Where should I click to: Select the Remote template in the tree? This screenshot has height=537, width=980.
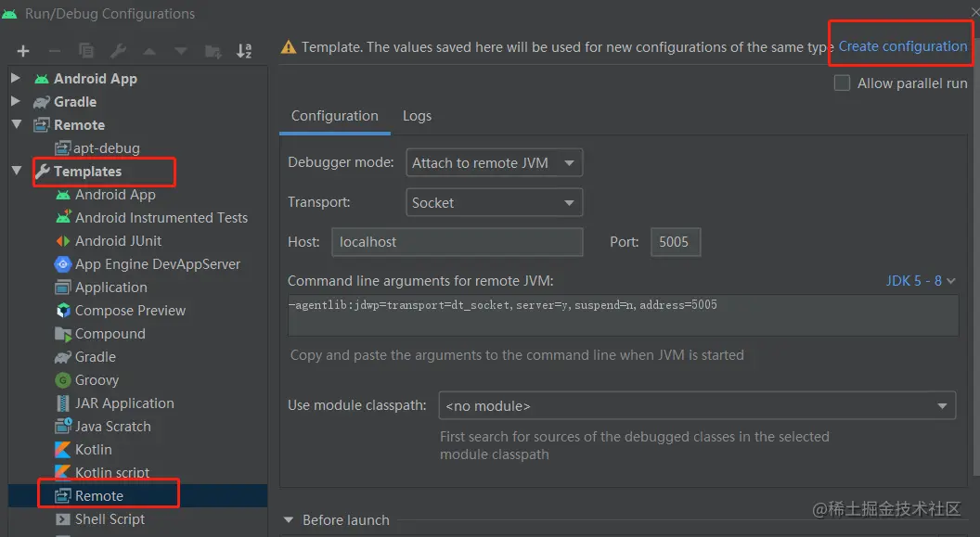click(x=99, y=496)
